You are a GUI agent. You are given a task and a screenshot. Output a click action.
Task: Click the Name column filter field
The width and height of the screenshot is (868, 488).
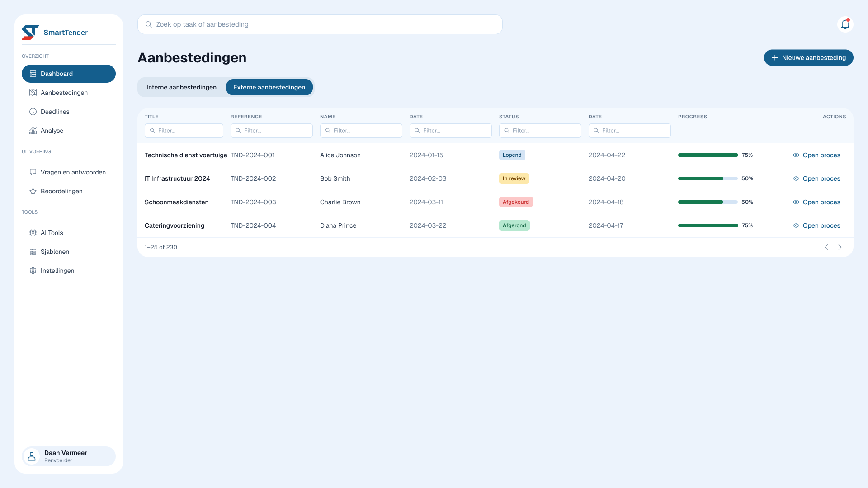361,131
